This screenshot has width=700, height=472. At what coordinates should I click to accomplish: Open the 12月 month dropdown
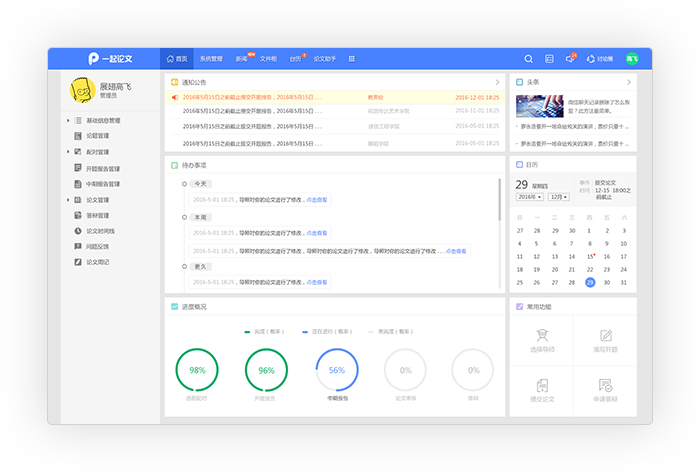(558, 197)
